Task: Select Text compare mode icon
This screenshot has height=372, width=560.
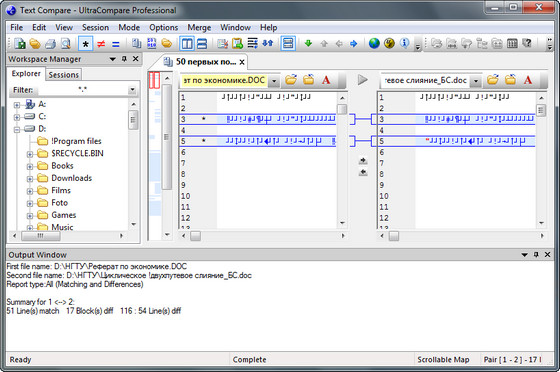Action: click(136, 44)
